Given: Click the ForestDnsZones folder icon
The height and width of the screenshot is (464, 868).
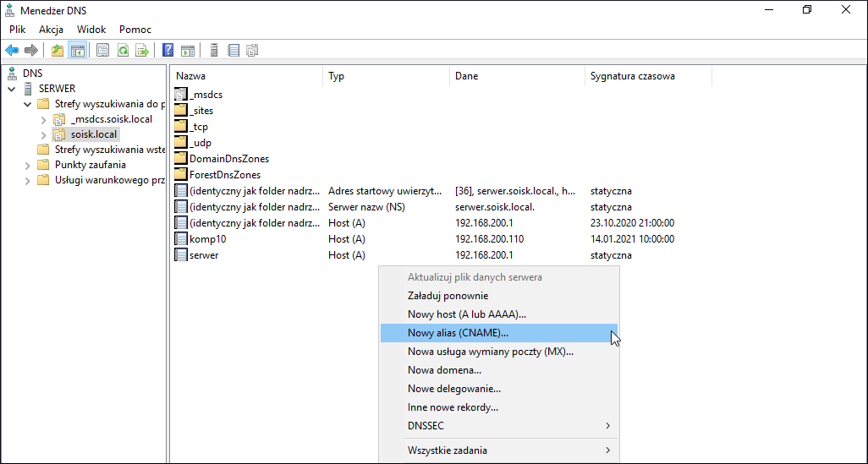Looking at the screenshot, I should point(180,175).
